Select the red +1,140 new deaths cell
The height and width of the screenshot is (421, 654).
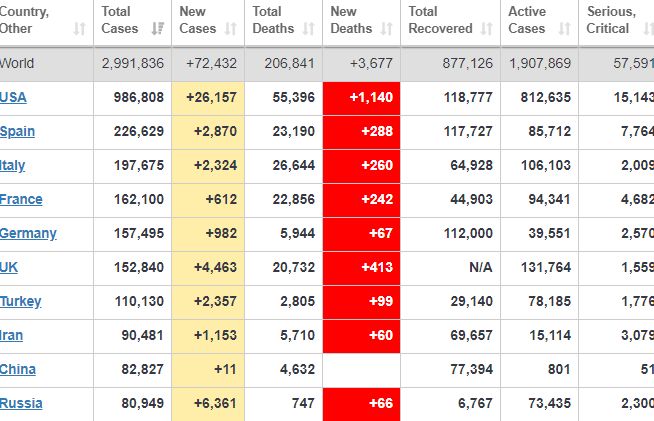(362, 97)
